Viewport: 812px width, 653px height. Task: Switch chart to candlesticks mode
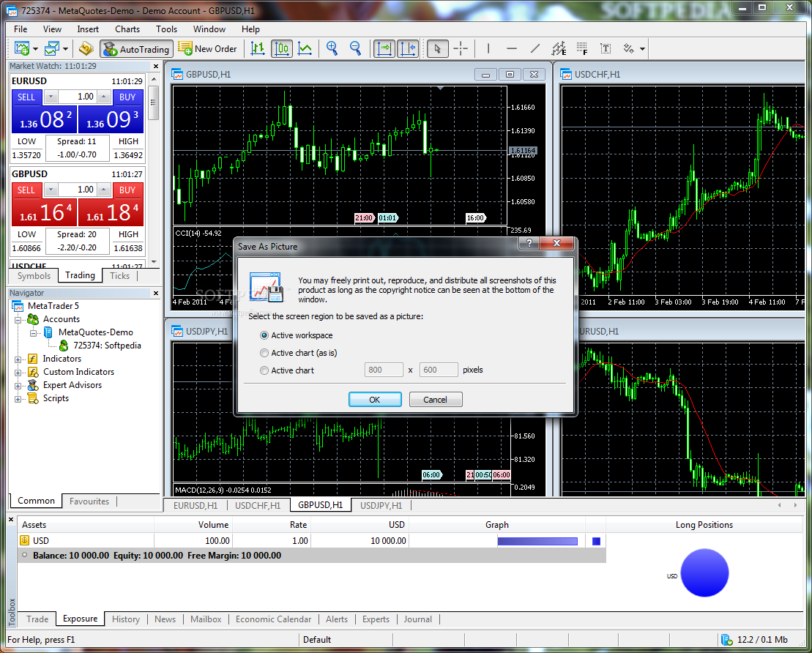coord(282,48)
